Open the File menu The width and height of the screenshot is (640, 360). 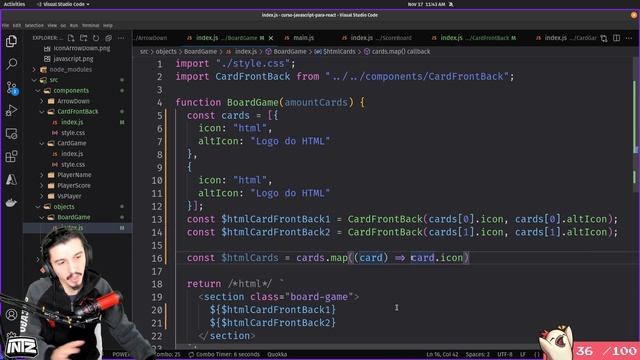coord(5,25)
